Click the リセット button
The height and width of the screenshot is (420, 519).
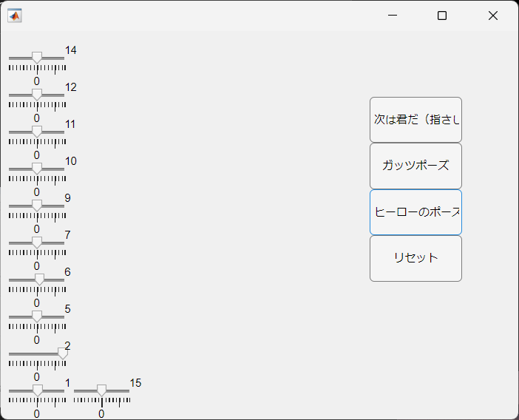pyautogui.click(x=415, y=259)
